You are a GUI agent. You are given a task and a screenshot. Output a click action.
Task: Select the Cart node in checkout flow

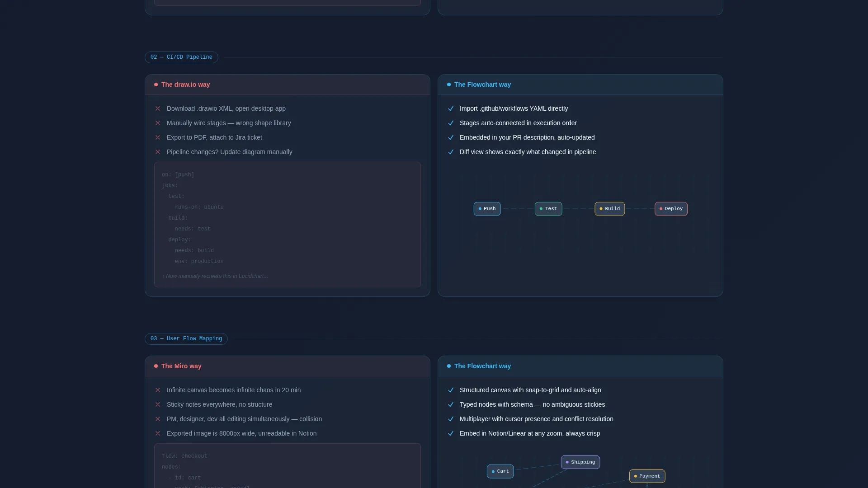click(500, 471)
